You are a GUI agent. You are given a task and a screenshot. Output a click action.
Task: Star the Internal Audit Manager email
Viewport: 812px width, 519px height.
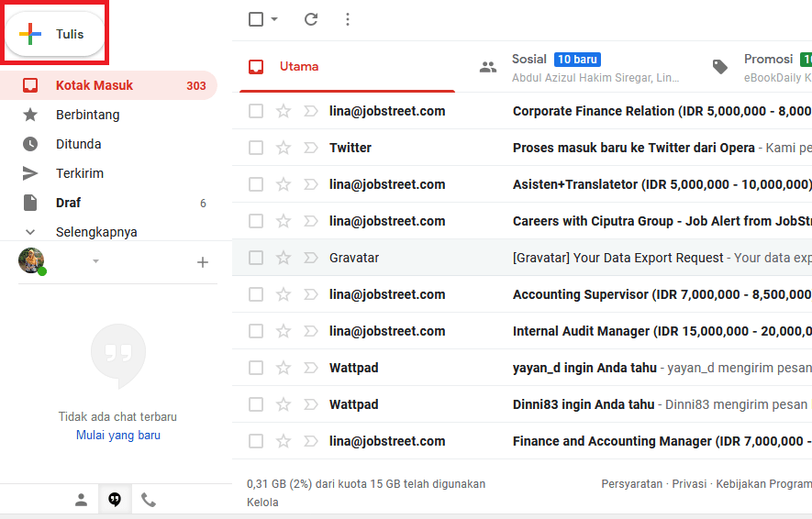coord(284,331)
